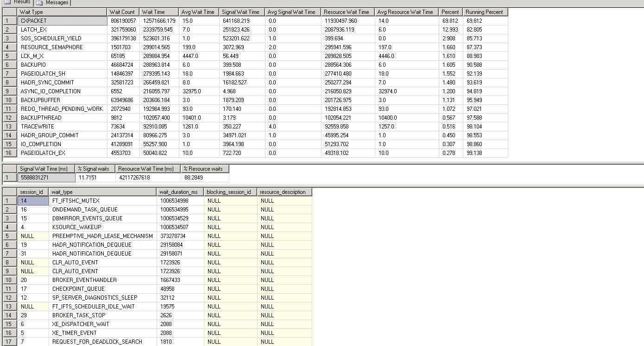
Task: Select the HADR_GROUP_COMMIT cell
Action: [62, 135]
